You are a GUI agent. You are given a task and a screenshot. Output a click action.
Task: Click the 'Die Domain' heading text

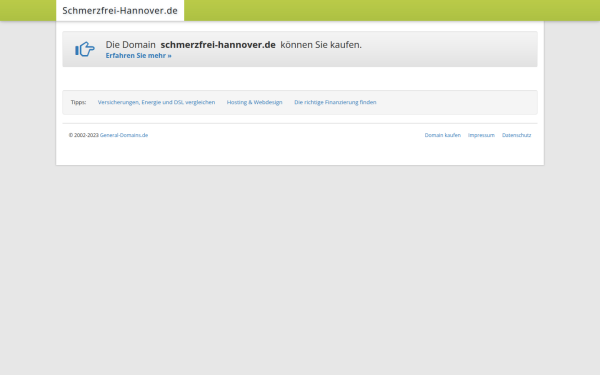(130, 45)
